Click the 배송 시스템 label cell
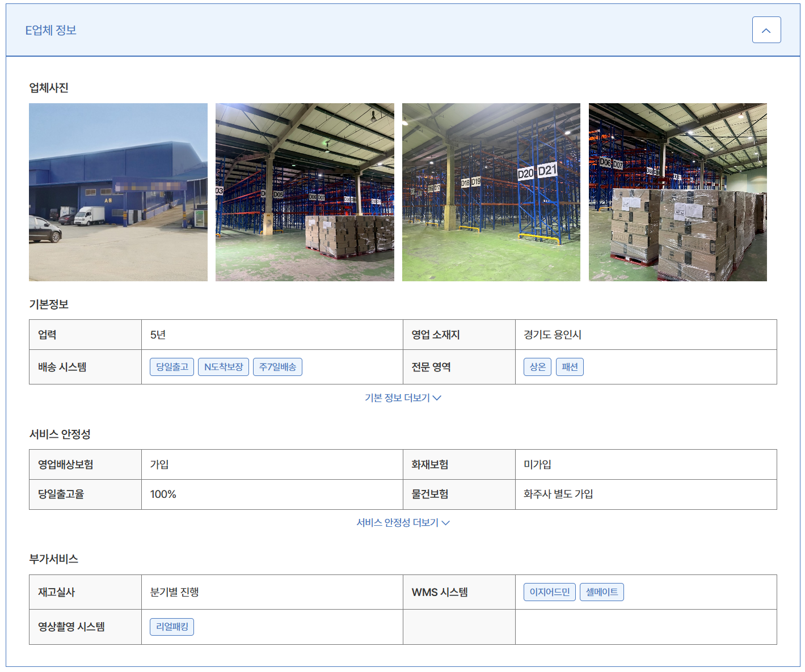 pyautogui.click(x=85, y=367)
